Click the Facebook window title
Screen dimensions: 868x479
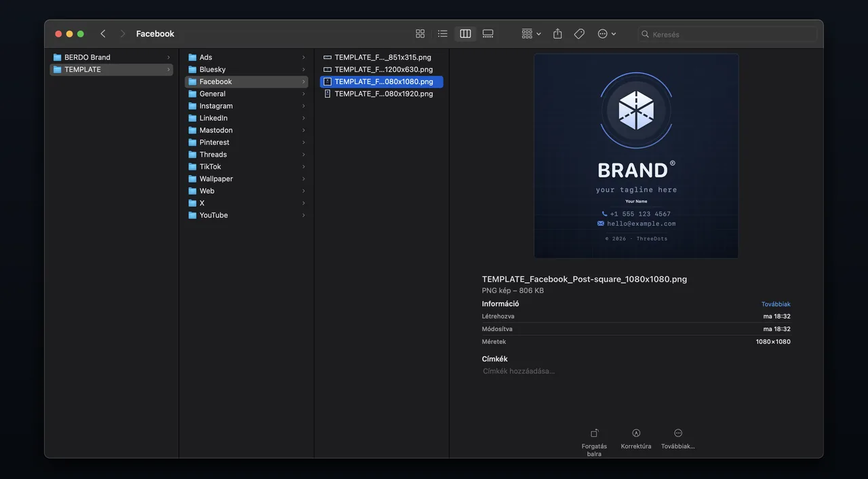click(x=155, y=34)
